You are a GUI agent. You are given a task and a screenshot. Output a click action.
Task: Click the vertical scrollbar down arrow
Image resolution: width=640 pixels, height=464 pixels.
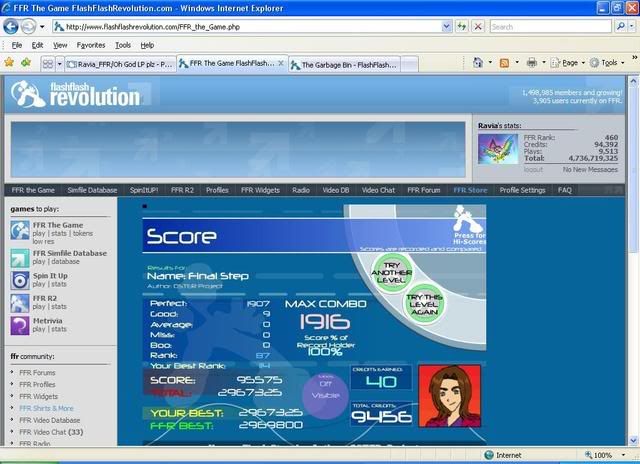632,439
